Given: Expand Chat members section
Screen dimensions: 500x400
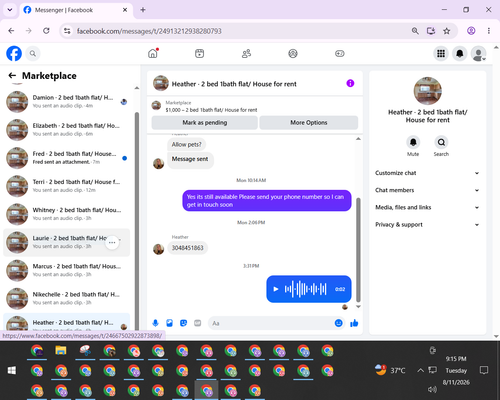Looking at the screenshot, I should pyautogui.click(x=427, y=190).
